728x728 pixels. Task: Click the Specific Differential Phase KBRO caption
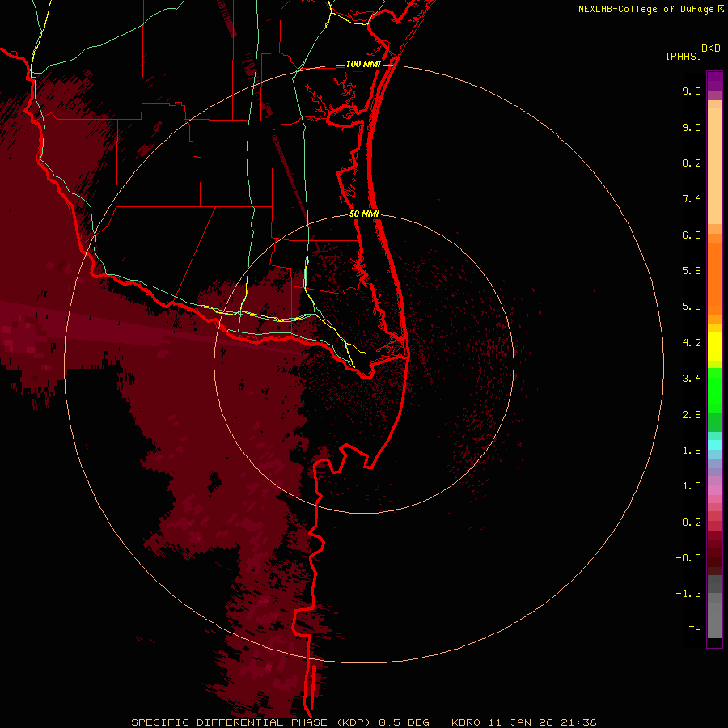coord(364,722)
